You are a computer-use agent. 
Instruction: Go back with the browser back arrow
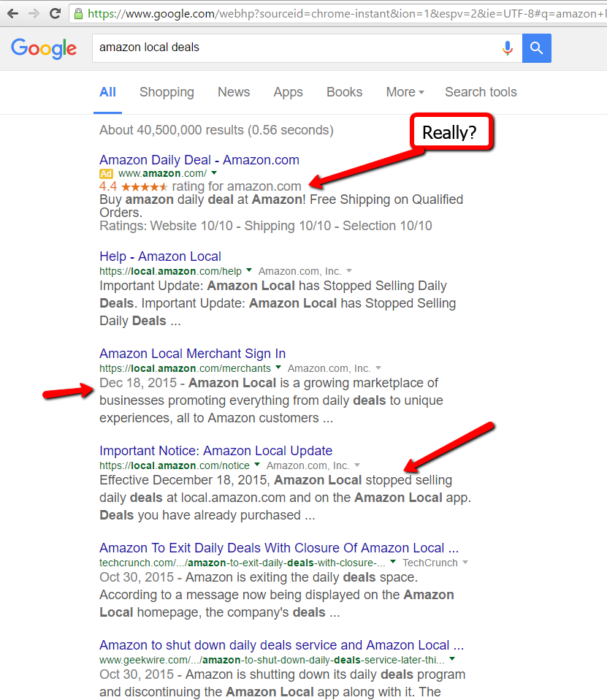(13, 13)
